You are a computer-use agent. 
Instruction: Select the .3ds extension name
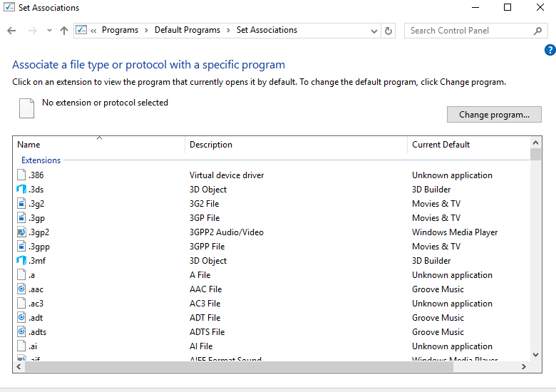coord(36,190)
